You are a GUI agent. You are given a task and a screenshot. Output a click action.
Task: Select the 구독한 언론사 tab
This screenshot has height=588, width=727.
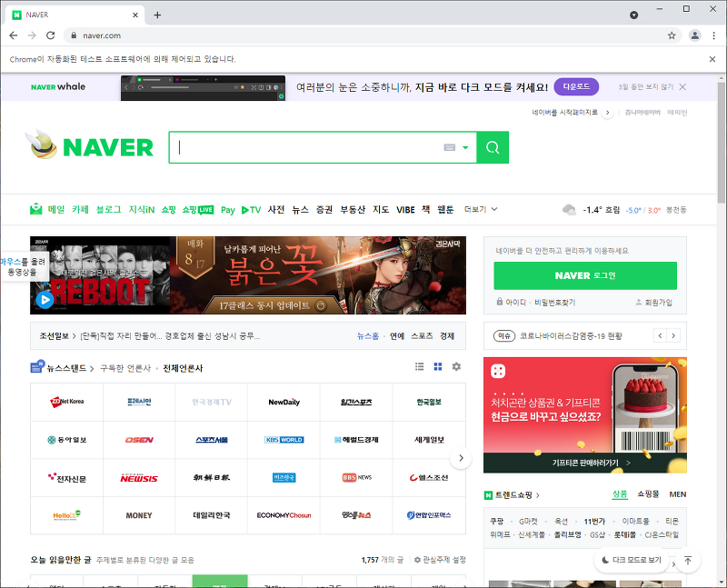[x=125, y=368]
